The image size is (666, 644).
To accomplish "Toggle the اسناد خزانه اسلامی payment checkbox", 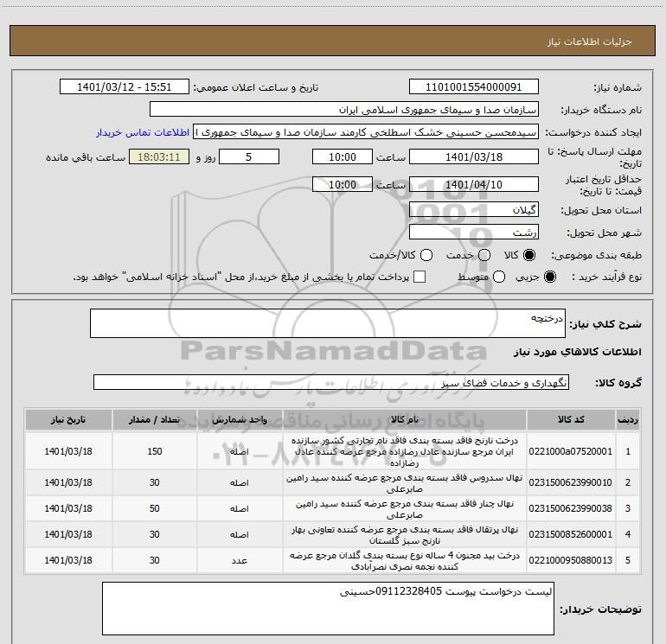I will pyautogui.click(x=419, y=277).
